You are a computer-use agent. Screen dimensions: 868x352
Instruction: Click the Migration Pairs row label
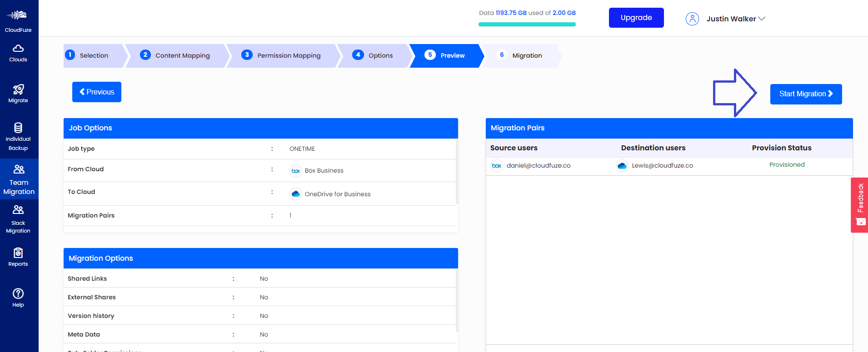tap(91, 216)
